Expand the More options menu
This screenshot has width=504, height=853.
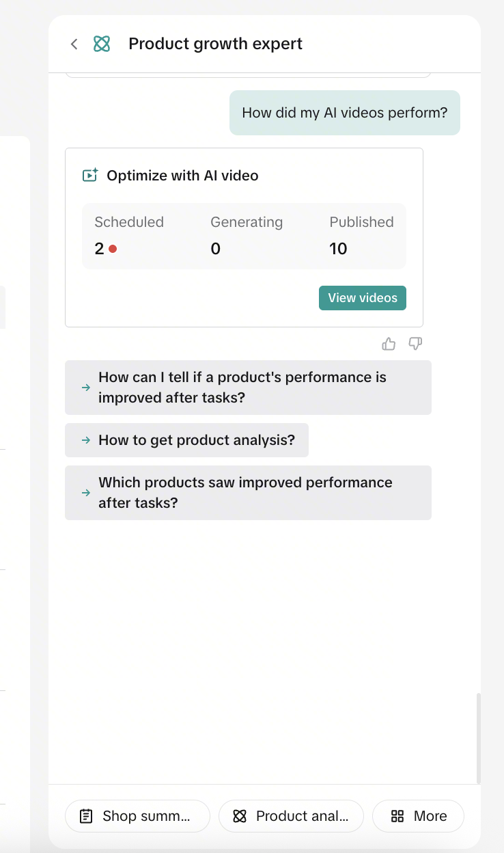[x=418, y=816]
